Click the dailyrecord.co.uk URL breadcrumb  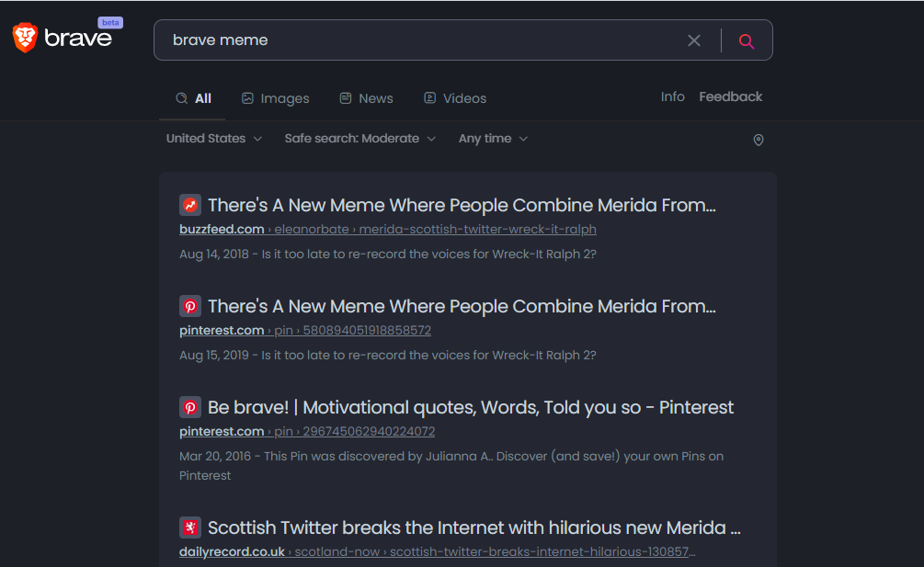[438, 551]
